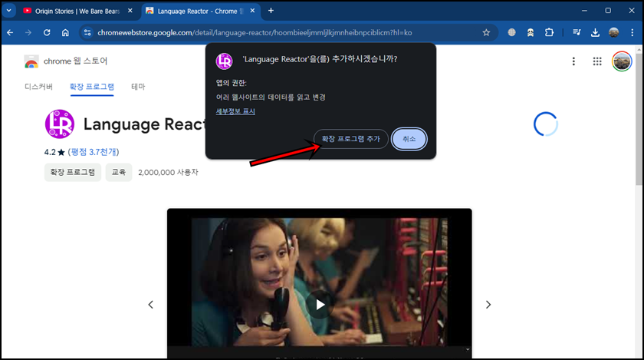
Task: Open a new browser tab
Action: click(271, 11)
